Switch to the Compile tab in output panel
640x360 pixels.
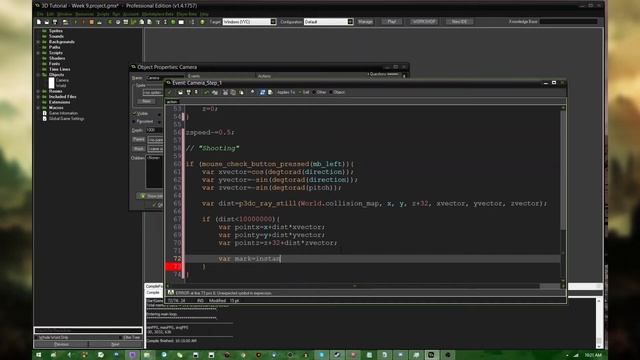tap(153, 293)
